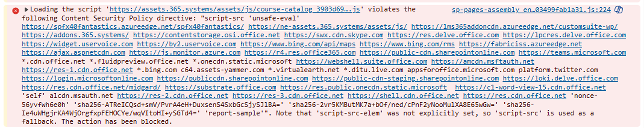Open the substrate.office.com link
The width and height of the screenshot is (644, 128).
[x=220, y=87]
